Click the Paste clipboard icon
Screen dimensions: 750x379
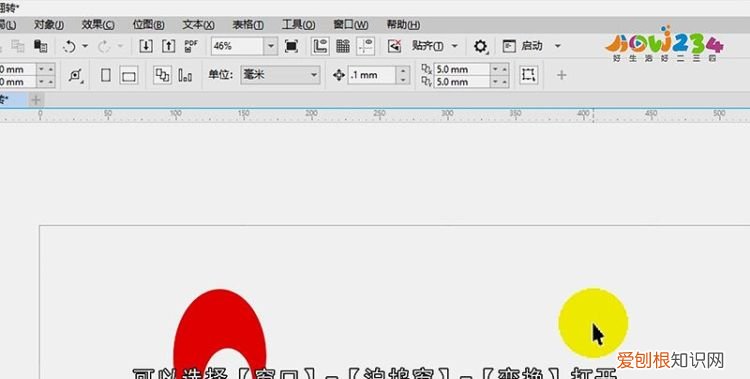(41, 46)
